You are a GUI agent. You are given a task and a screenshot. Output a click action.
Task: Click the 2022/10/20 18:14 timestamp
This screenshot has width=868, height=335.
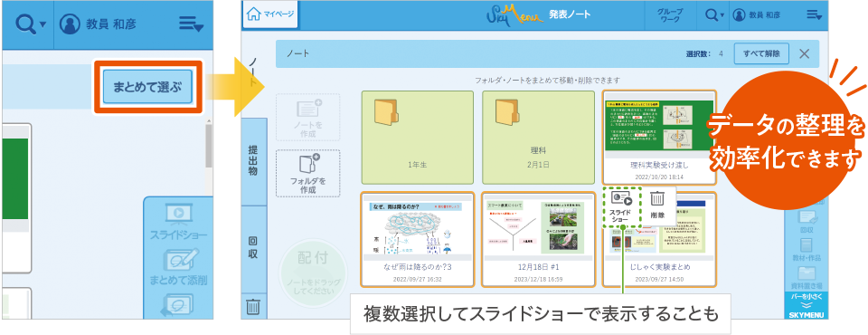(659, 177)
